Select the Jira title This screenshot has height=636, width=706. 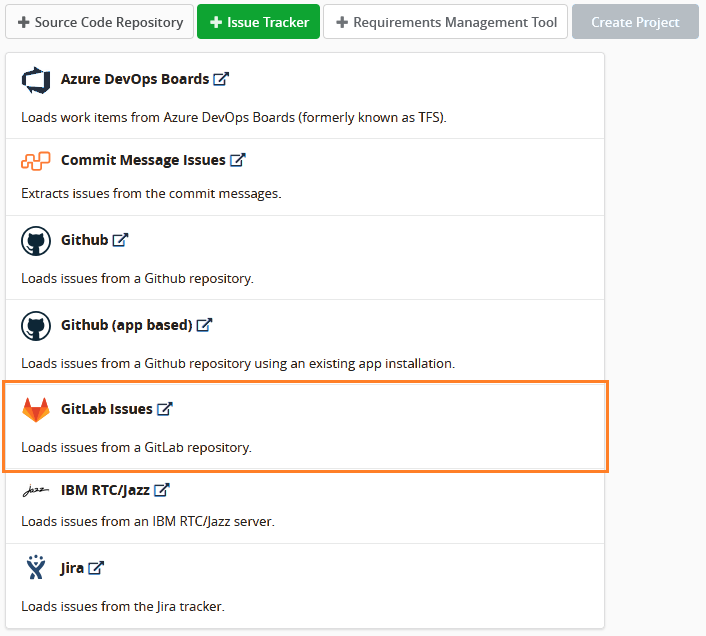coord(72,568)
